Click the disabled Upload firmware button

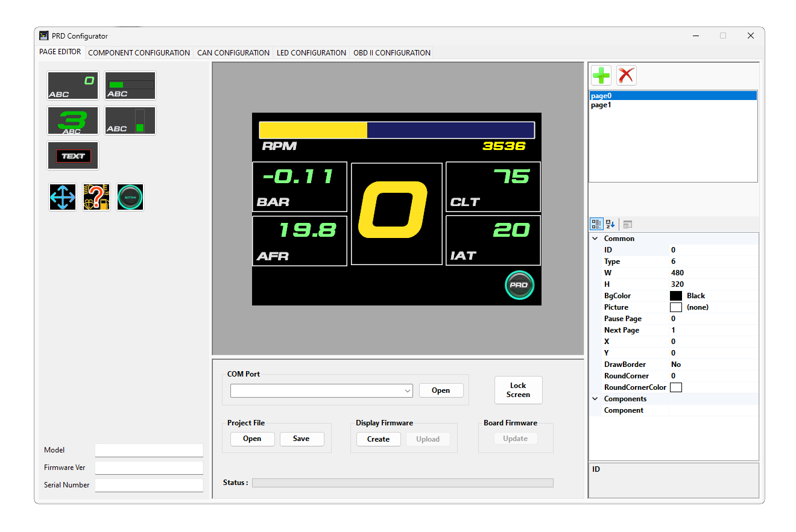[428, 439]
